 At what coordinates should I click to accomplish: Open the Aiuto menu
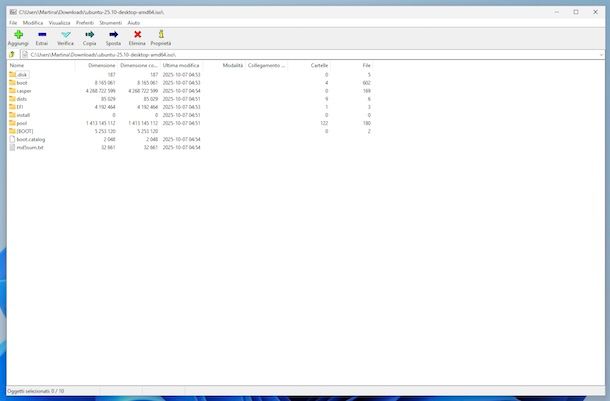coord(133,23)
